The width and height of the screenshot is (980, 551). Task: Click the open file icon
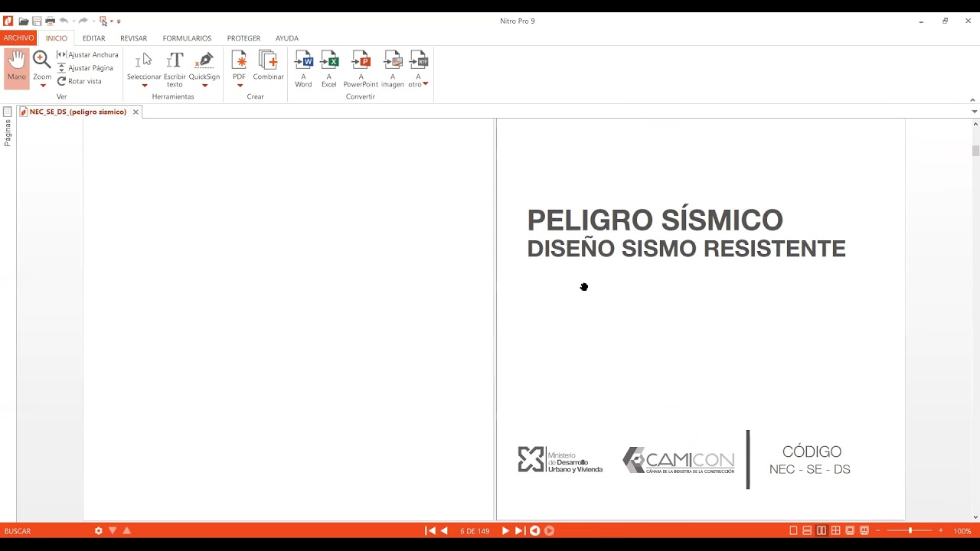[24, 21]
